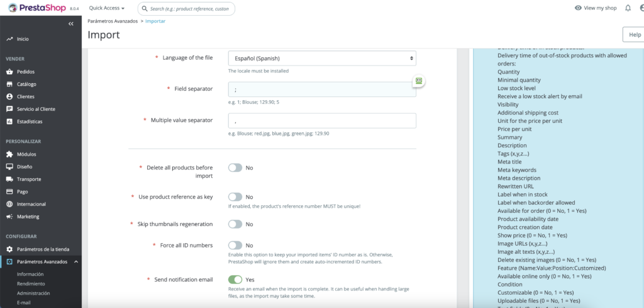This screenshot has width=644, height=308.
Task: Click the Catálogo store icon
Action: (9, 84)
